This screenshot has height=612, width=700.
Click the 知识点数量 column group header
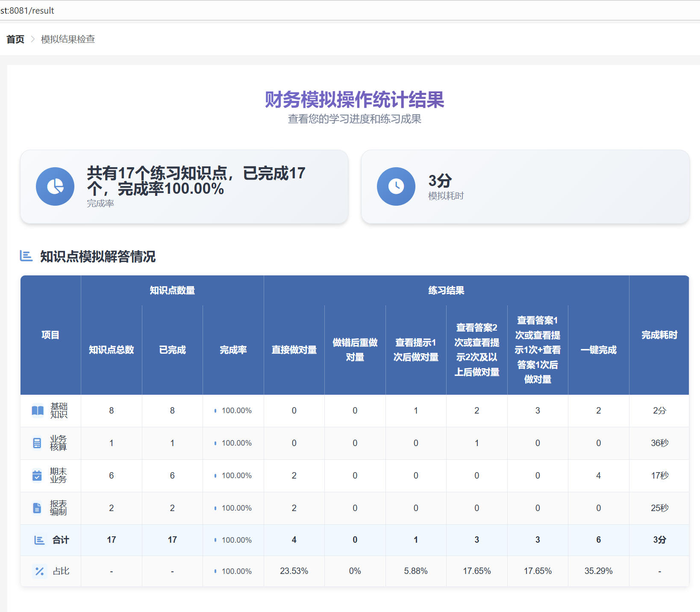172,290
